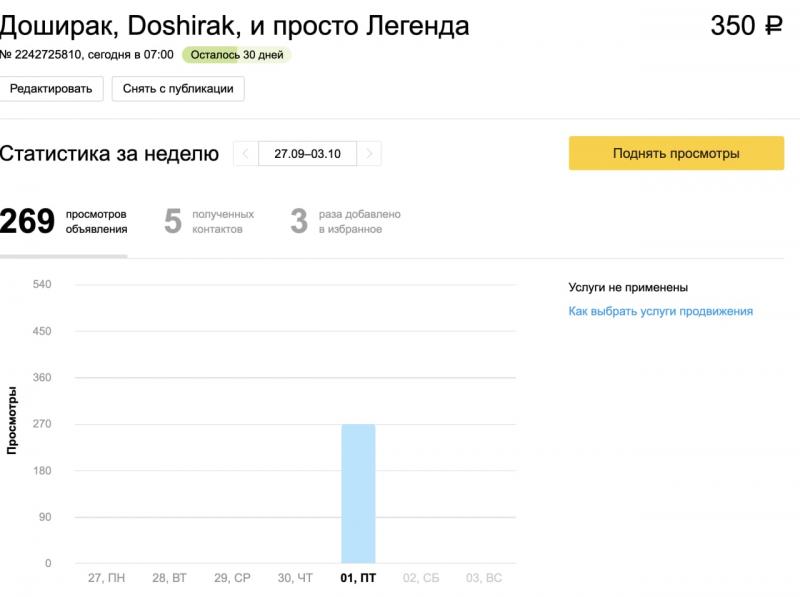
Task: Click the 27.09–03.10 date range field
Action: pos(308,154)
